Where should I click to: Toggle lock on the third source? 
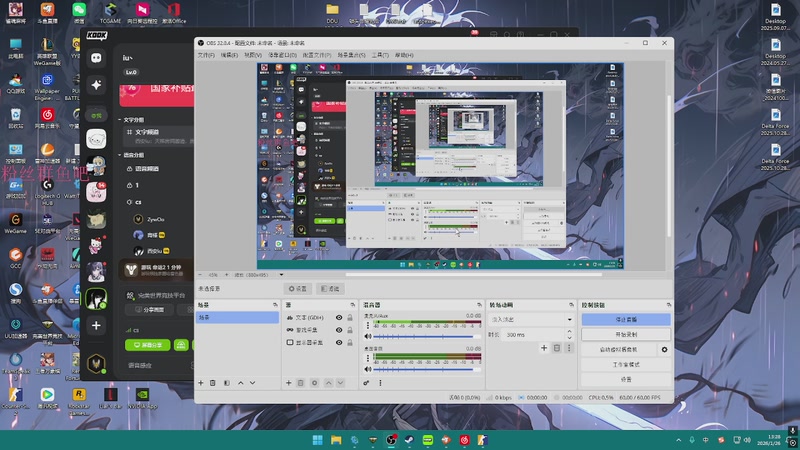click(x=349, y=343)
